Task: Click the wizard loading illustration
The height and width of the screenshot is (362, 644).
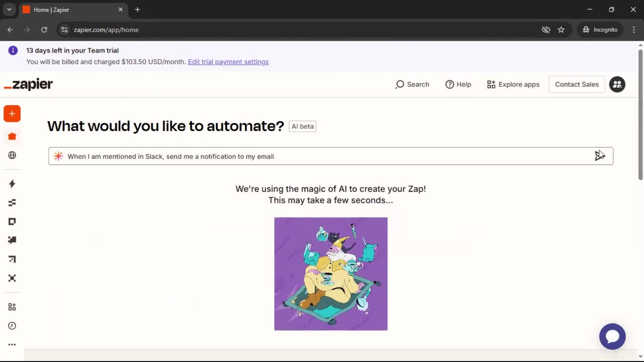Action: click(x=331, y=274)
